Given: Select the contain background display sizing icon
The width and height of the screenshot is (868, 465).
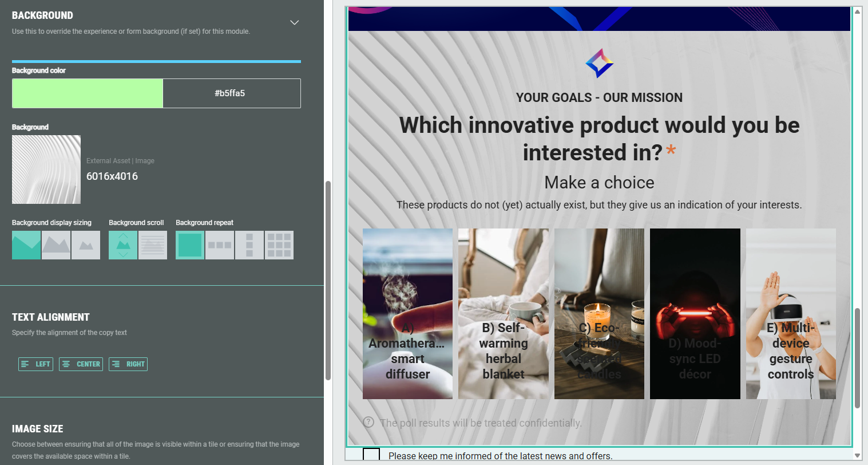Looking at the screenshot, I should point(56,245).
